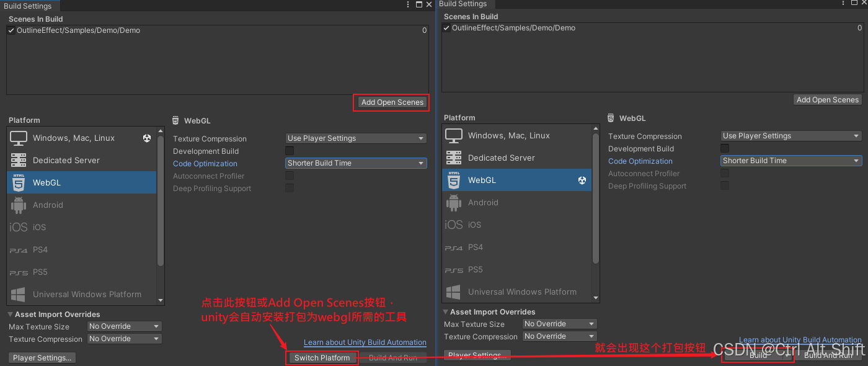Open WebGL Texture Compression dropdown in left window
868x366 pixels.
click(x=356, y=138)
